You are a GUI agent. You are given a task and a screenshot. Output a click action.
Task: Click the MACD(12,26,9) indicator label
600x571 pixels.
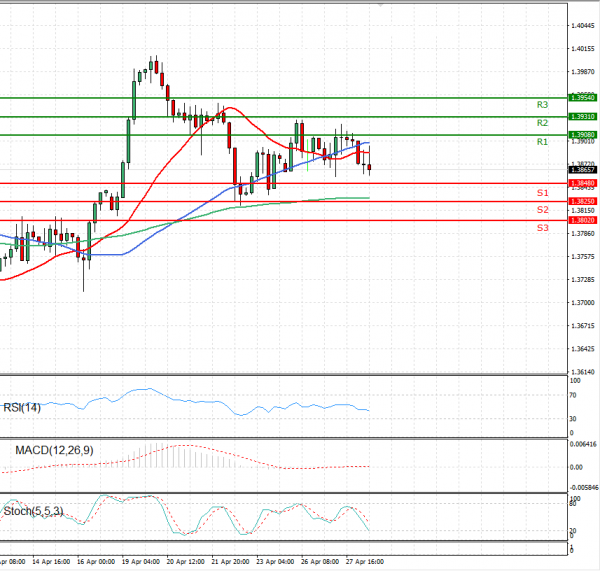point(54,450)
